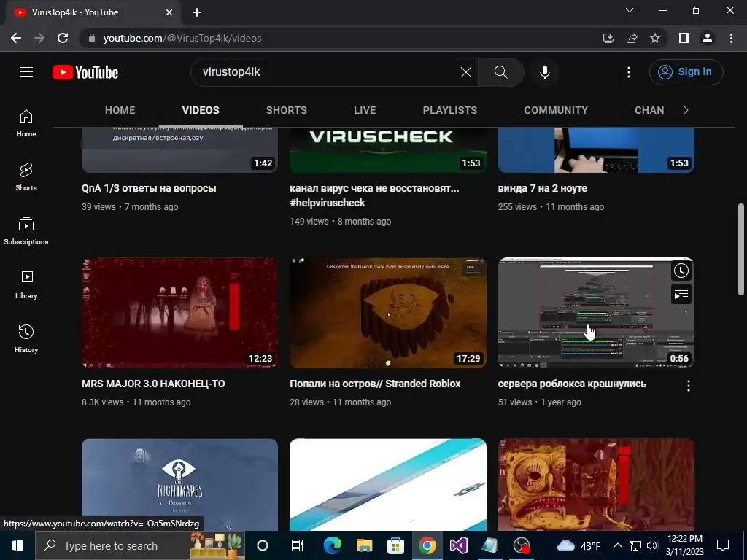
Task: Click title 'QnA 1/3 ответы на вопросы'
Action: [x=149, y=189]
